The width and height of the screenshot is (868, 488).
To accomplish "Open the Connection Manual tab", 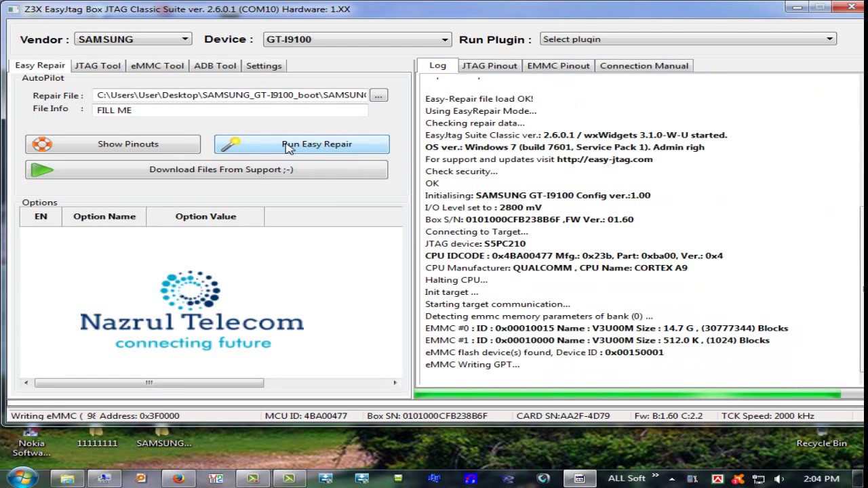I will click(x=644, y=66).
